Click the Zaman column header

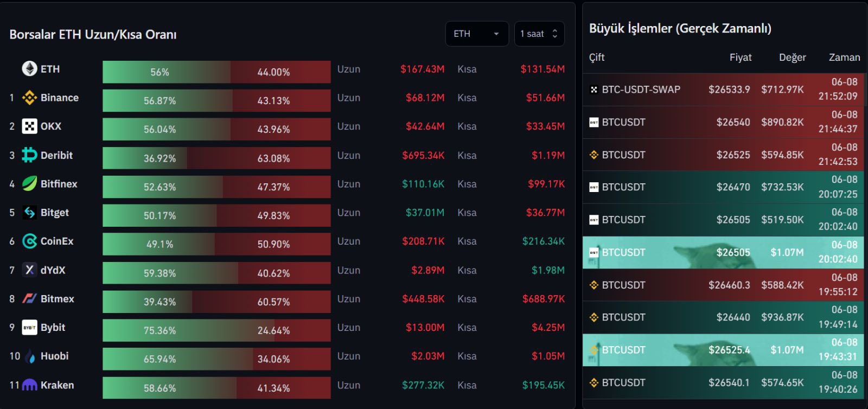(845, 57)
